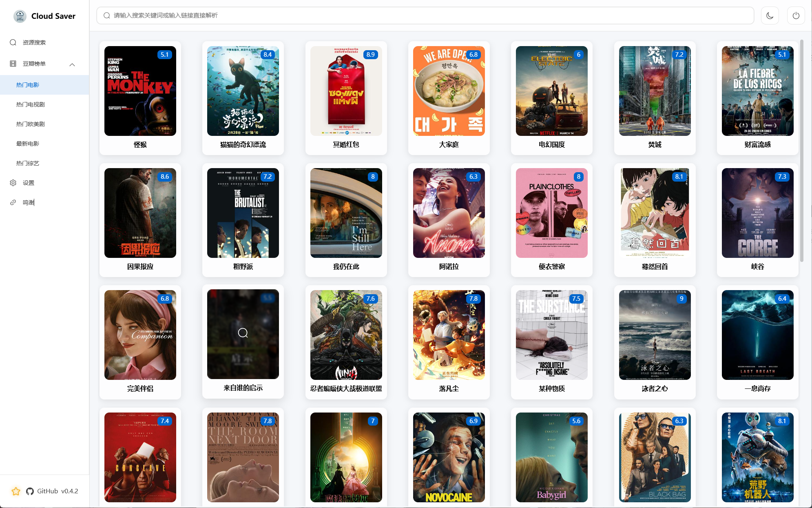Open the 猫猫的奇幻漂流 poster

coord(243,91)
